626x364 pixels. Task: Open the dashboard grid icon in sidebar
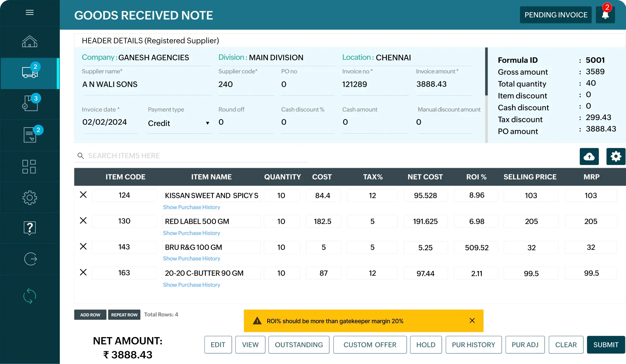tap(29, 166)
